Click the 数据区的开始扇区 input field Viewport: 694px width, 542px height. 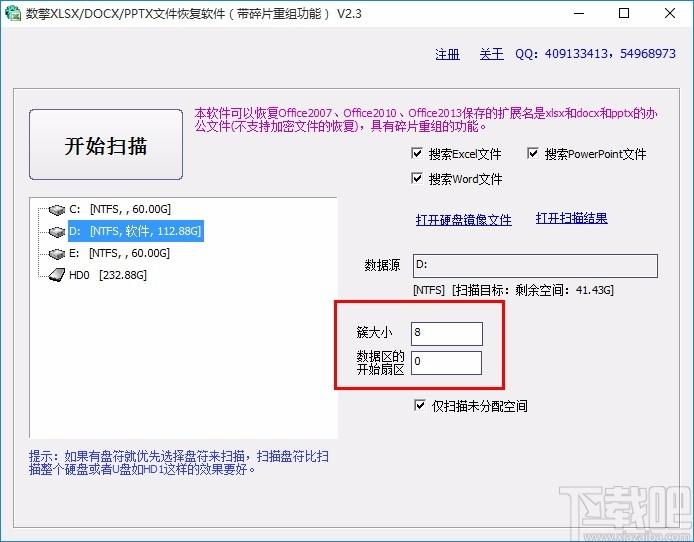click(x=446, y=363)
